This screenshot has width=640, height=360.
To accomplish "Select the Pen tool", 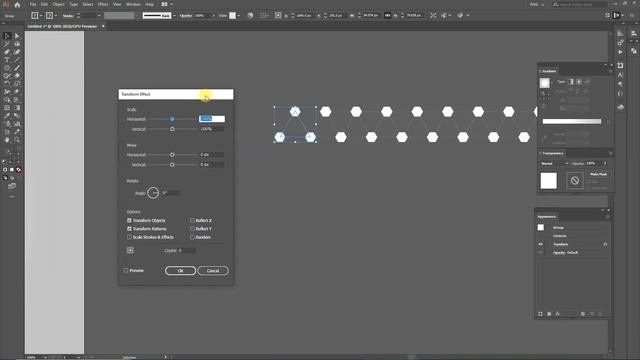I will (7, 52).
